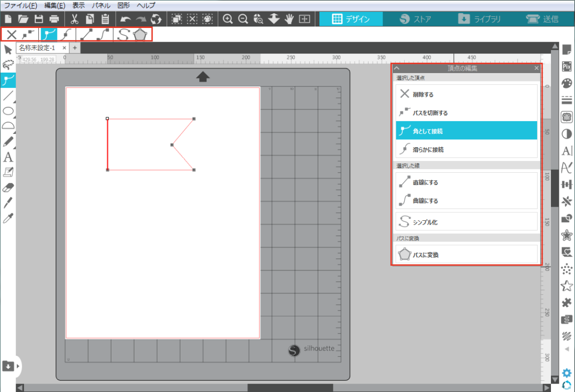Click the Knife tool icon
Image resolution: width=575 pixels, height=392 pixels.
[8, 202]
